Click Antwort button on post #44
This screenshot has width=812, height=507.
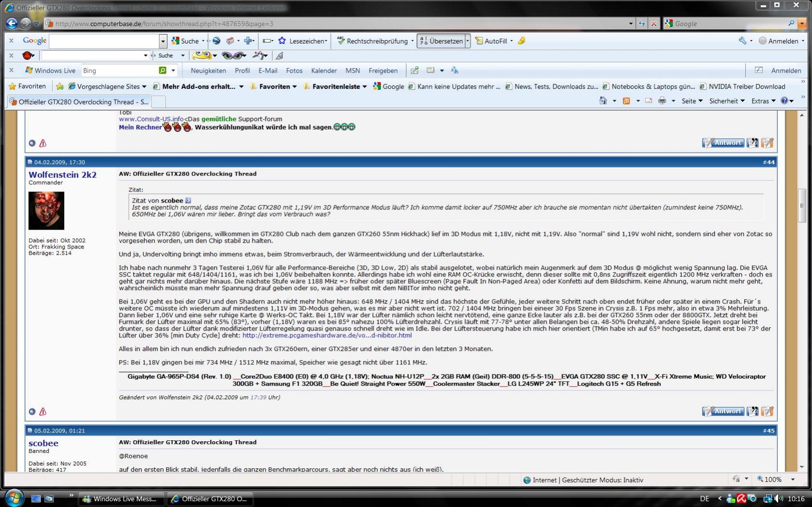(x=723, y=411)
